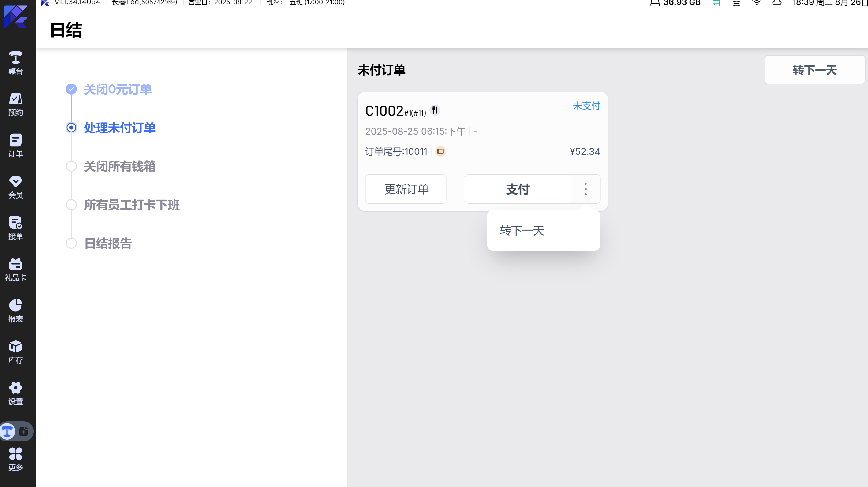Open 设置 settings gear icon
Viewport: 868px width, 487px height.
tap(16, 393)
